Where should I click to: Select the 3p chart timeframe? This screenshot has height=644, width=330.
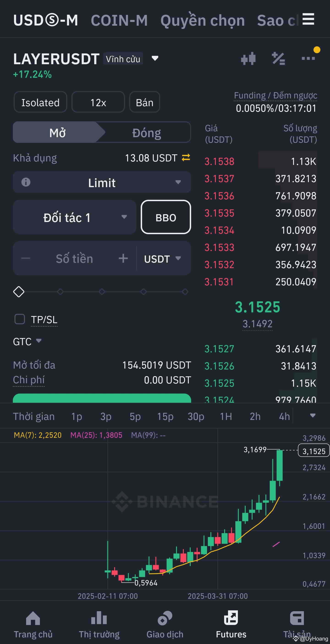click(106, 416)
